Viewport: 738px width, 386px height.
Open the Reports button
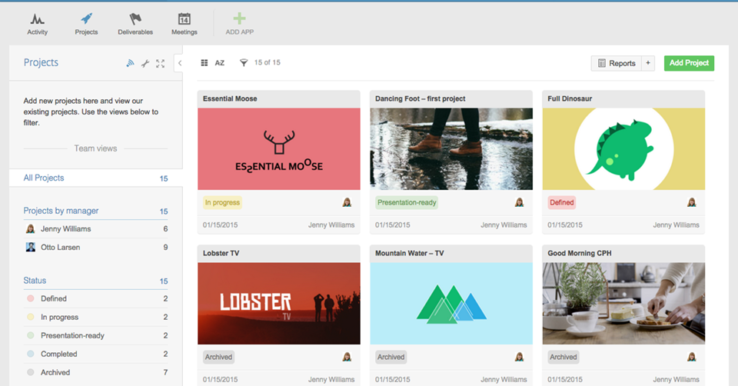click(x=616, y=63)
